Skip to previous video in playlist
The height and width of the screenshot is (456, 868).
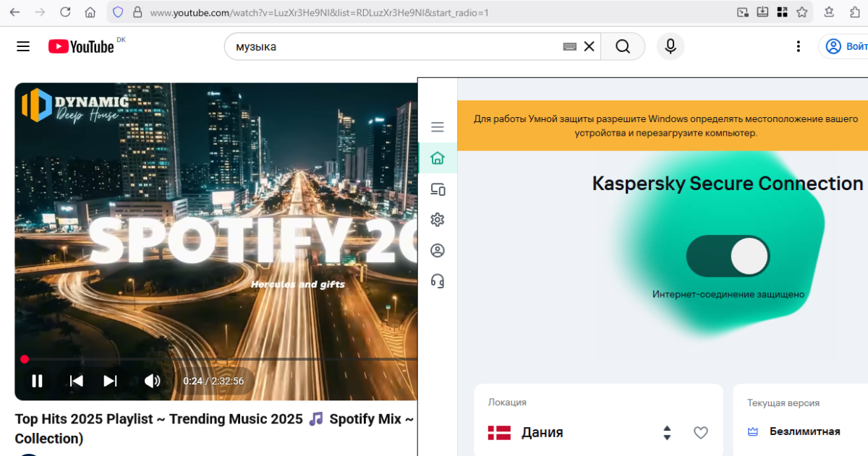76,381
